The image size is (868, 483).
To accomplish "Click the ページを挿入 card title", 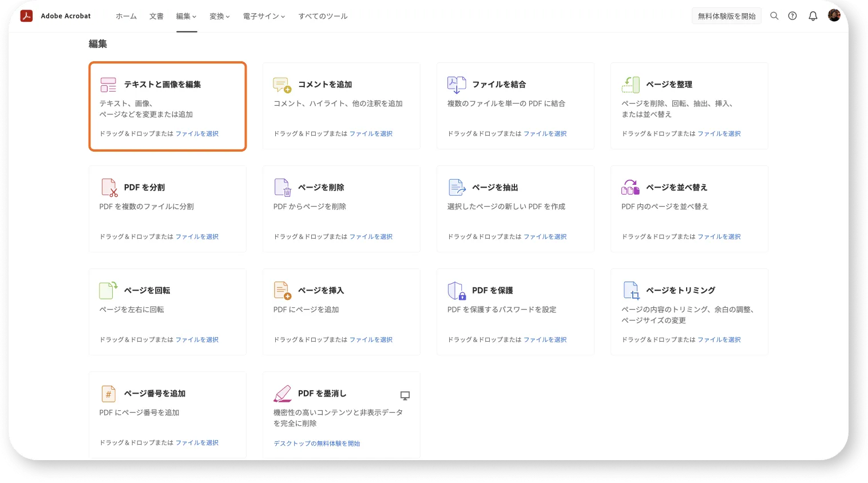I will (x=321, y=290).
